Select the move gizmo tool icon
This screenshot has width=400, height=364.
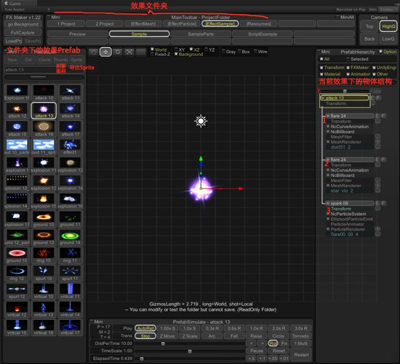(106, 52)
